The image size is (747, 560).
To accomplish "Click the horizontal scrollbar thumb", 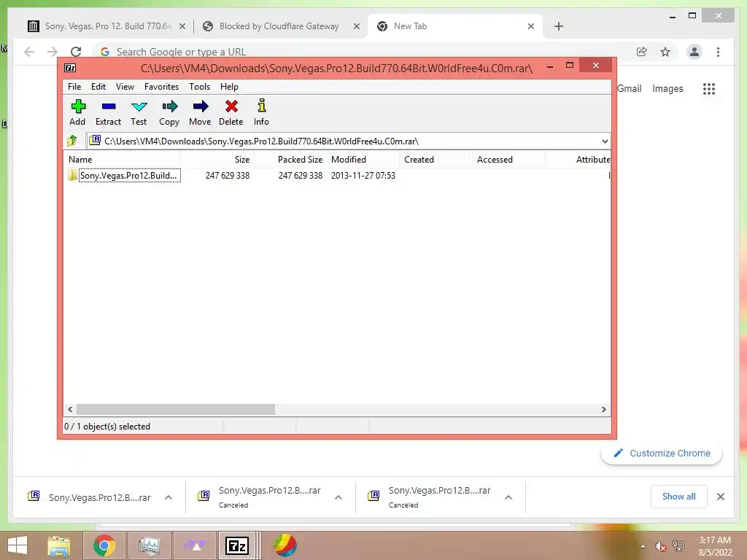I will [176, 410].
